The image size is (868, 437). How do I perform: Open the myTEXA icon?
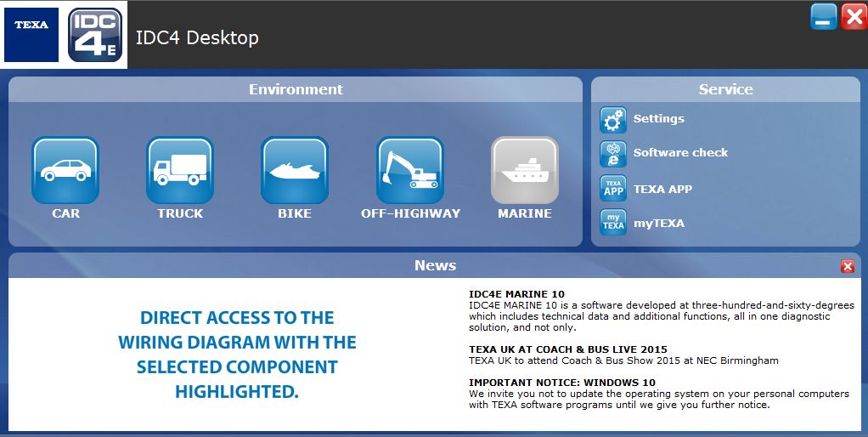point(613,223)
